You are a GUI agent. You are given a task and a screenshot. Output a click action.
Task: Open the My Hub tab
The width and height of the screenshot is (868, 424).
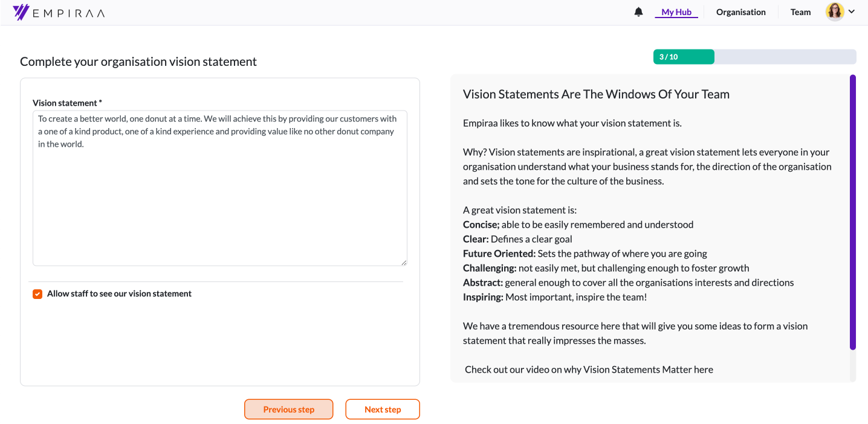tap(676, 12)
